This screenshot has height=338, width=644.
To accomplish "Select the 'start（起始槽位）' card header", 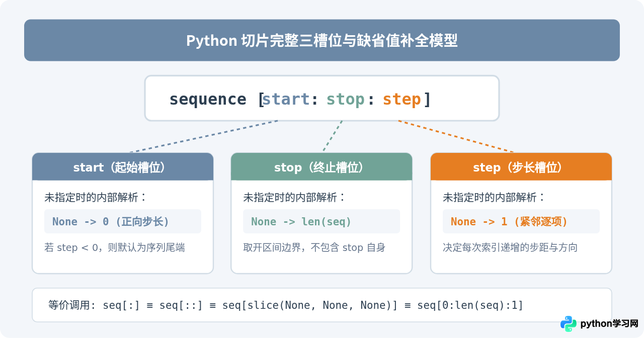I will [123, 167].
